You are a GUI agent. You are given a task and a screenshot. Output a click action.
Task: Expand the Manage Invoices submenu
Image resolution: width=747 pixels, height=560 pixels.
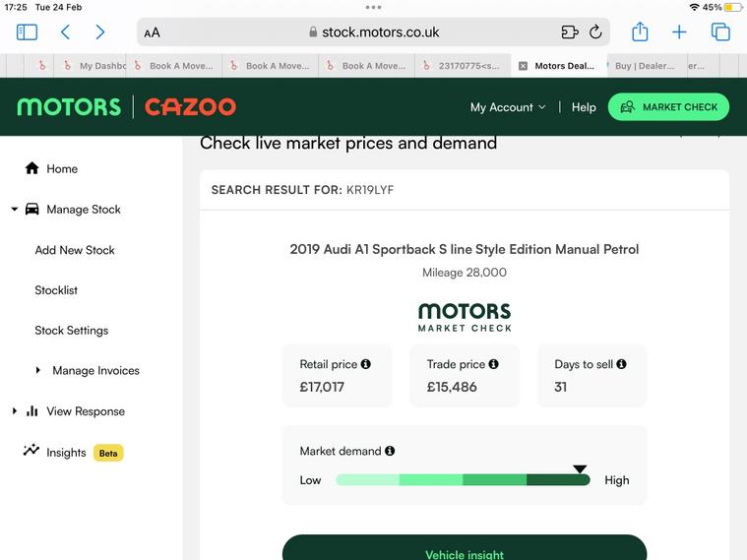(38, 371)
